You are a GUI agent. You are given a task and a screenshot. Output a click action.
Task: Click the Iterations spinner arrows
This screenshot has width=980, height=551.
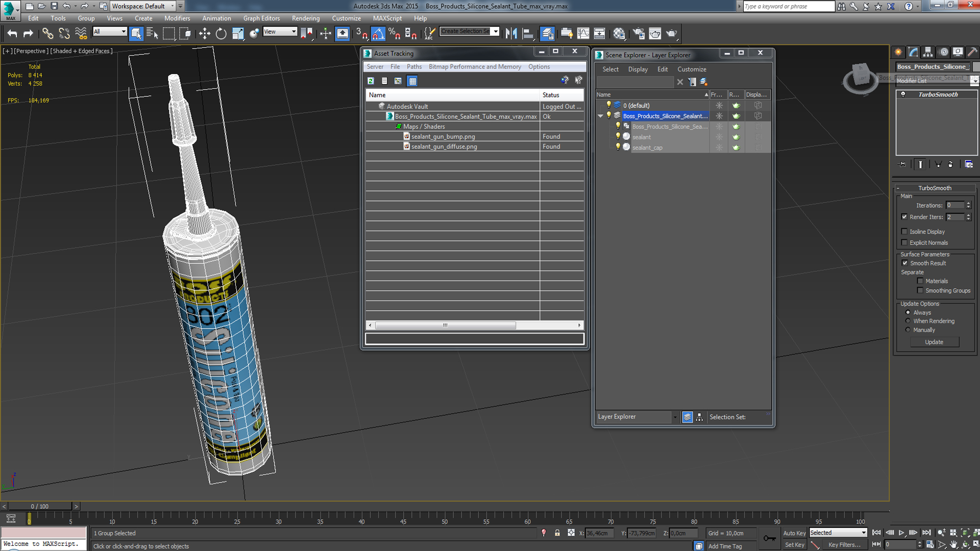[x=968, y=205]
